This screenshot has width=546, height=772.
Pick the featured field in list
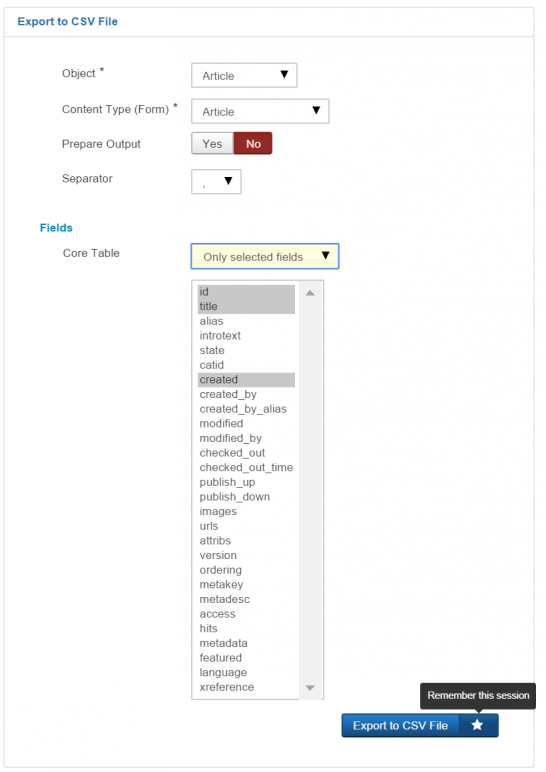point(246,658)
